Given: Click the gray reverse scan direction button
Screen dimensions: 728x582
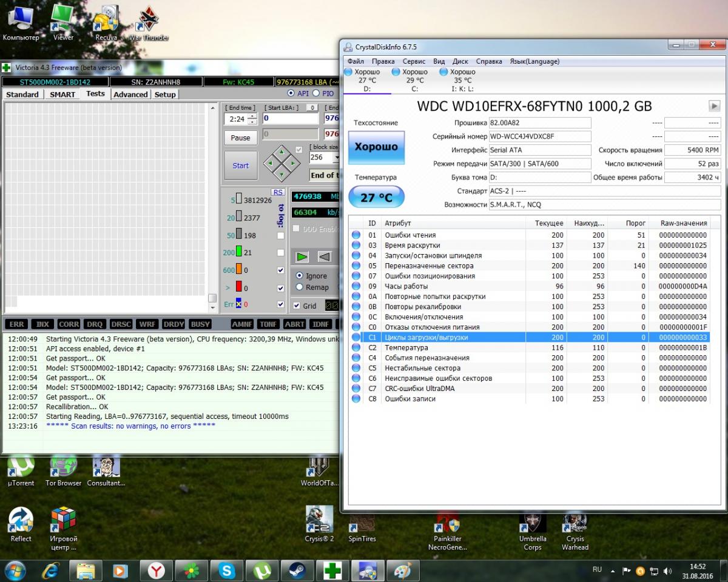Looking at the screenshot, I should (x=325, y=256).
